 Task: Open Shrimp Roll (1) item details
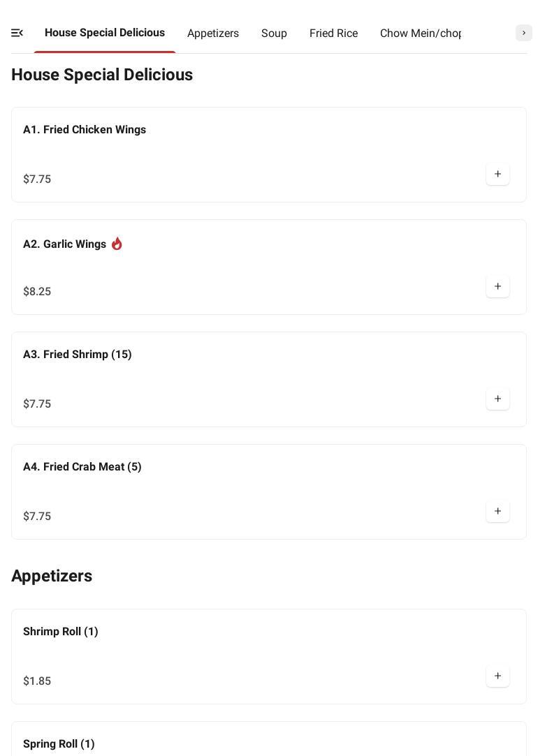61,632
